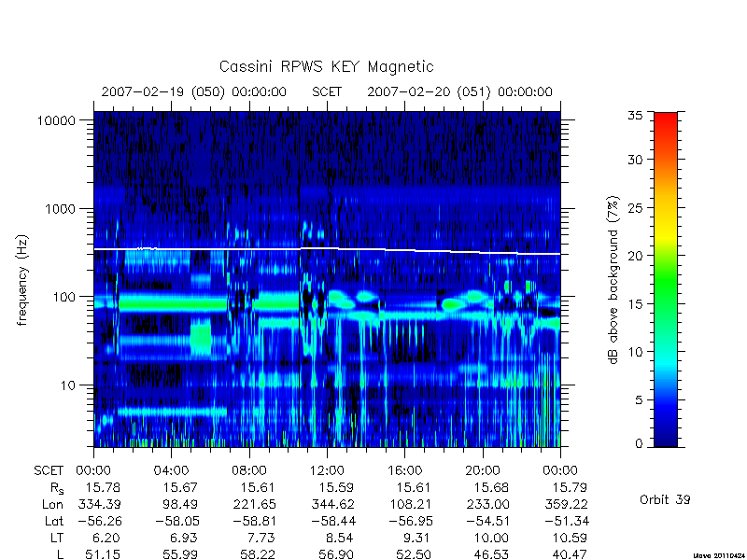Click the title 'Cassini RPWS KEY Magnetic'
This screenshot has width=747, height=560.
click(326, 66)
